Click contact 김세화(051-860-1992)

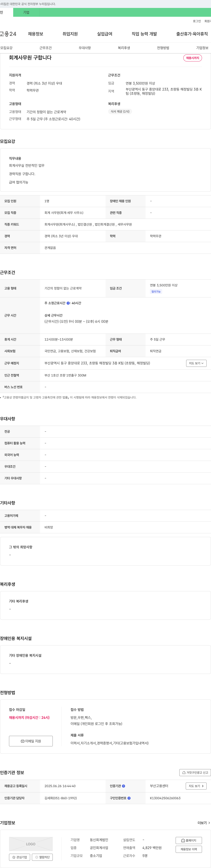pos(60,798)
